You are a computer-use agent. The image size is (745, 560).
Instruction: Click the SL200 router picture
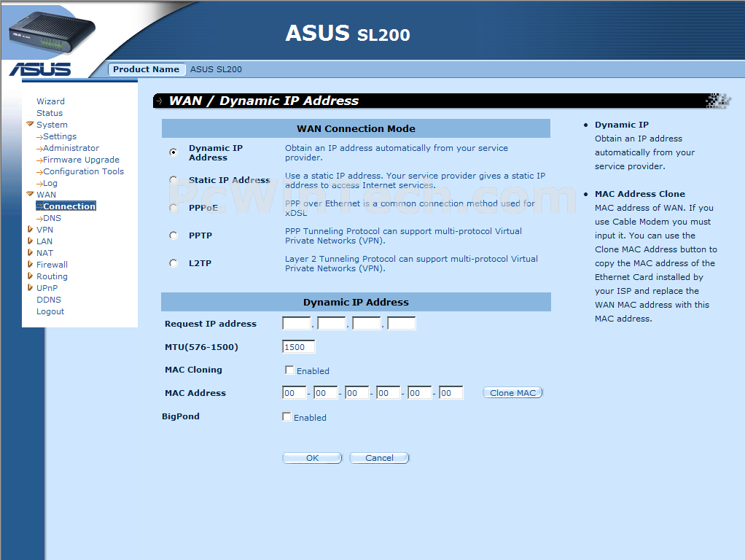pyautogui.click(x=51, y=34)
